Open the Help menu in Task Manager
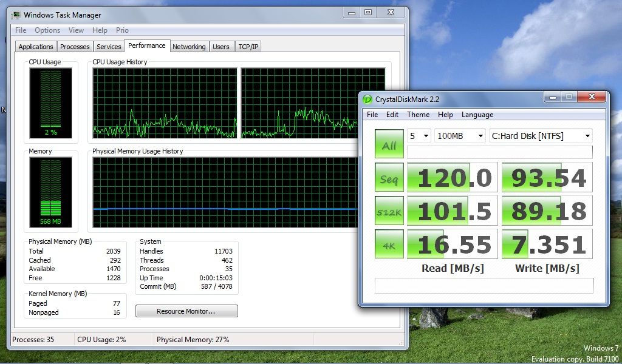This screenshot has height=364, width=622. (x=100, y=30)
